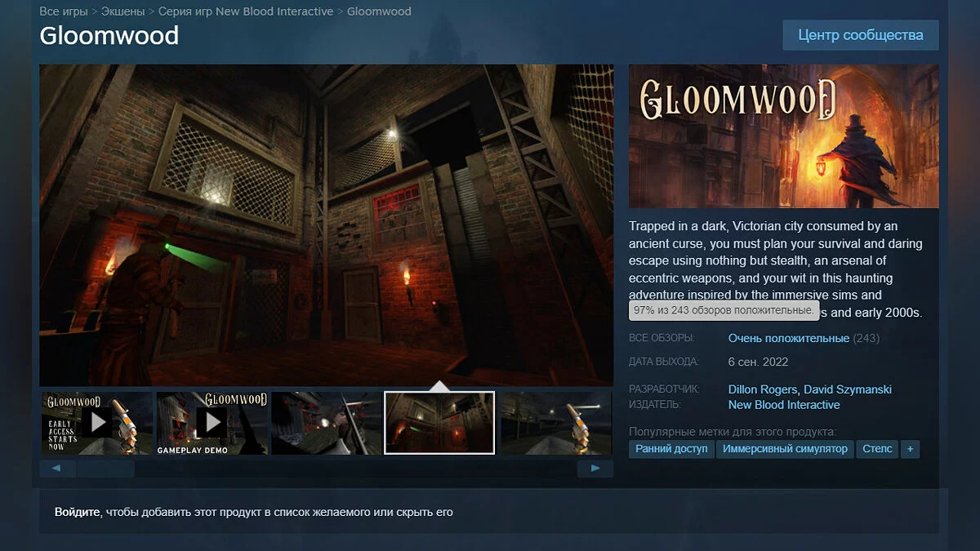
Task: Click the right arrow of thumbnail strip
Action: (x=595, y=469)
